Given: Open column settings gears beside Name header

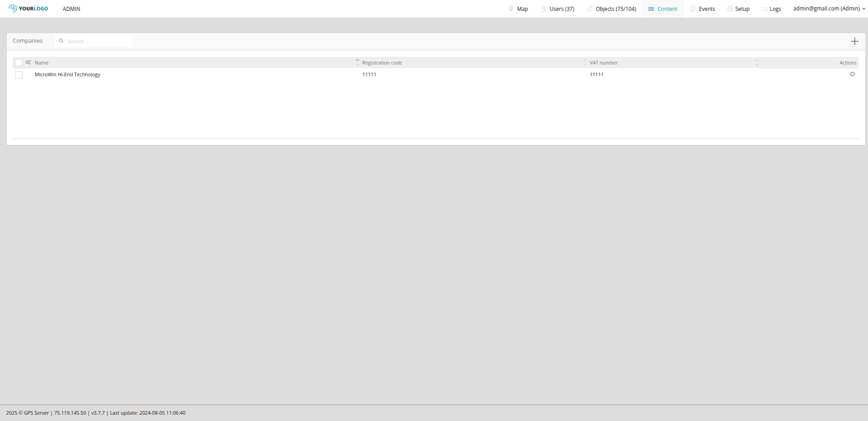Looking at the screenshot, I should (x=28, y=63).
